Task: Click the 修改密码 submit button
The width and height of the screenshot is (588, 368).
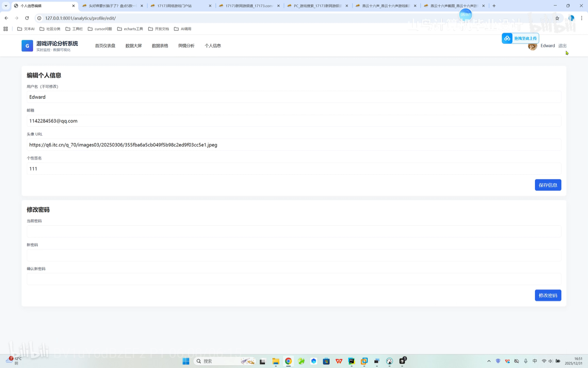Action: [548, 295]
